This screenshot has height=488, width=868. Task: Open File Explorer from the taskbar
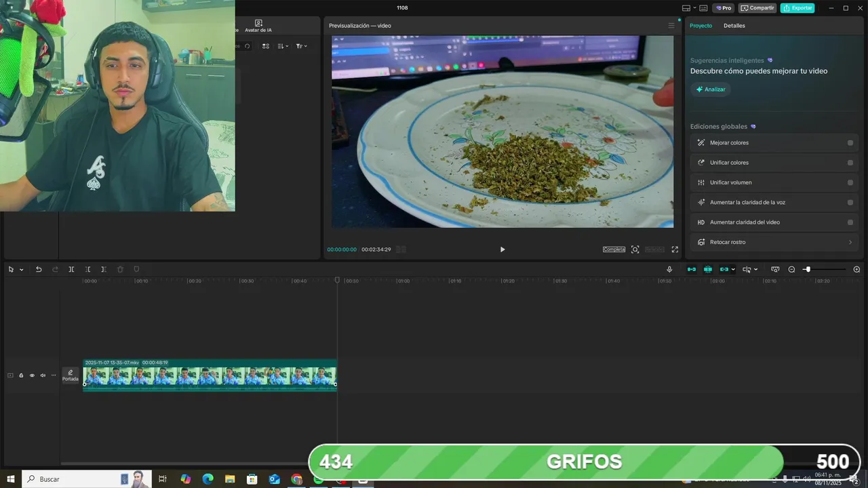pyautogui.click(x=230, y=479)
